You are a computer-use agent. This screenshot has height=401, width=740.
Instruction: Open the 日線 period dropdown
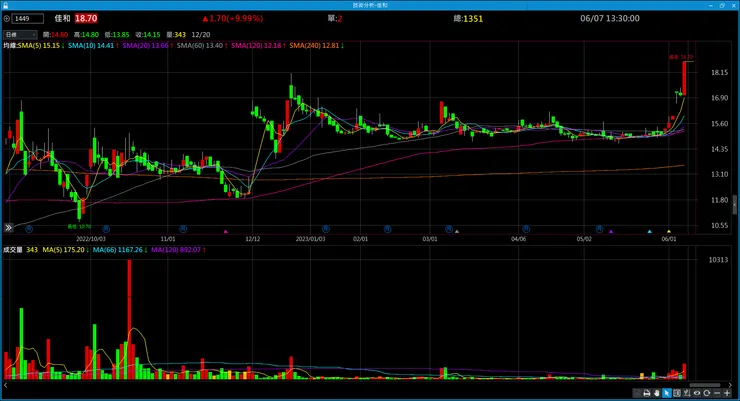pos(20,34)
